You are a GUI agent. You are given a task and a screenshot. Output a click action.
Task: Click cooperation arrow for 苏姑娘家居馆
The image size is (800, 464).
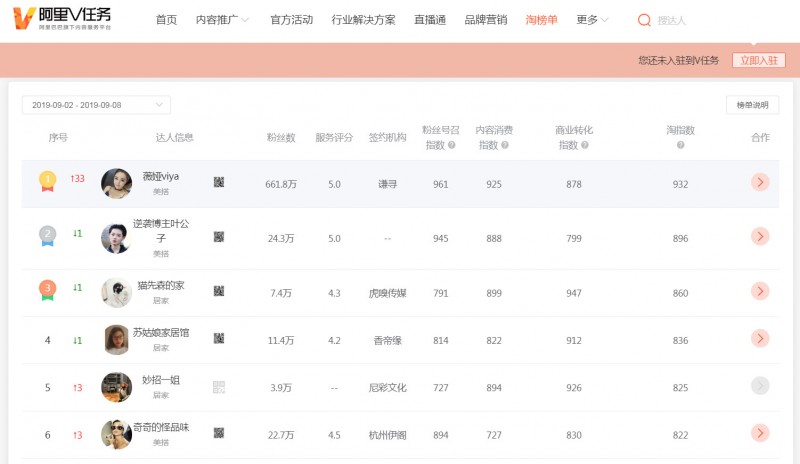(x=760, y=338)
